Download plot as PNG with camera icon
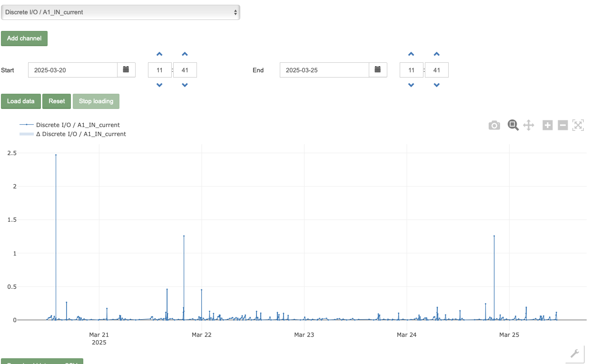The width and height of the screenshot is (590, 364). (x=494, y=126)
